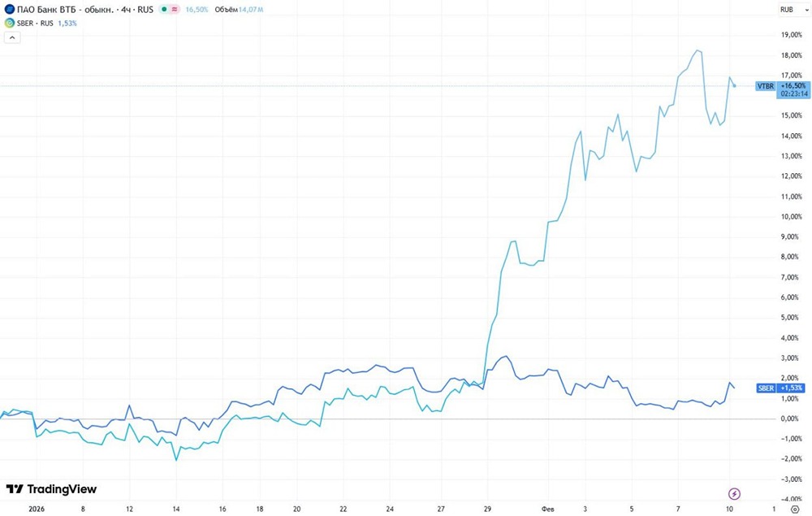
Task: Click the green market status dot
Action: [164, 9]
